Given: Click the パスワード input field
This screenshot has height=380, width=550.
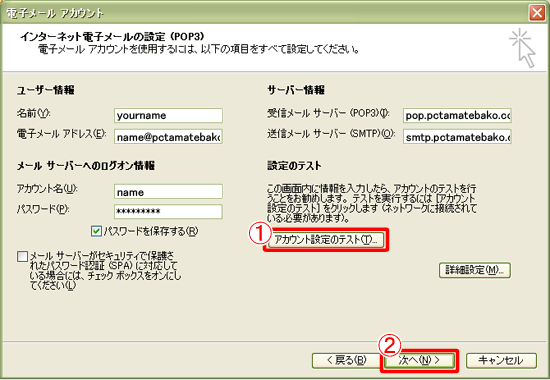Looking at the screenshot, I should click(168, 212).
